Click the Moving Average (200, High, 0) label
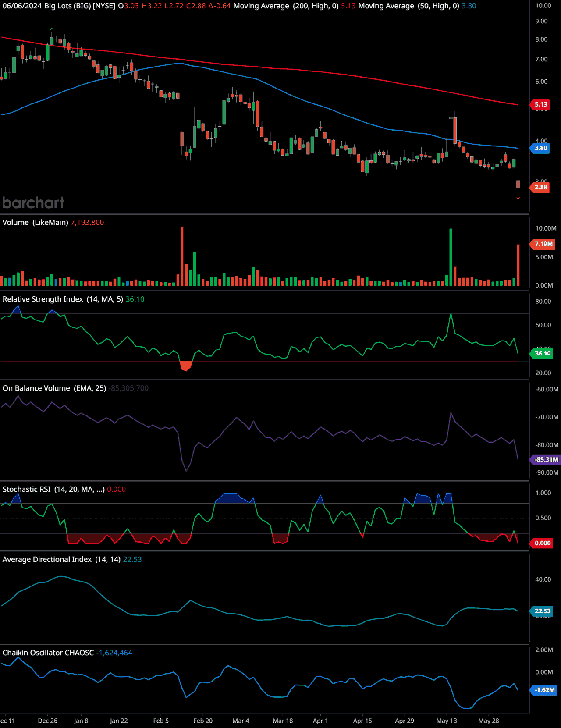561x728 pixels. 286,6
